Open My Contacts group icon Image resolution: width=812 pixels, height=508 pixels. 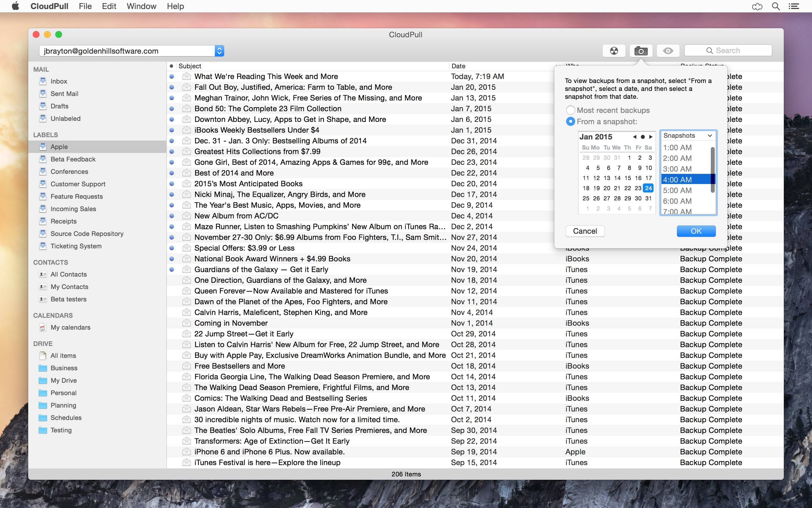pos(43,287)
